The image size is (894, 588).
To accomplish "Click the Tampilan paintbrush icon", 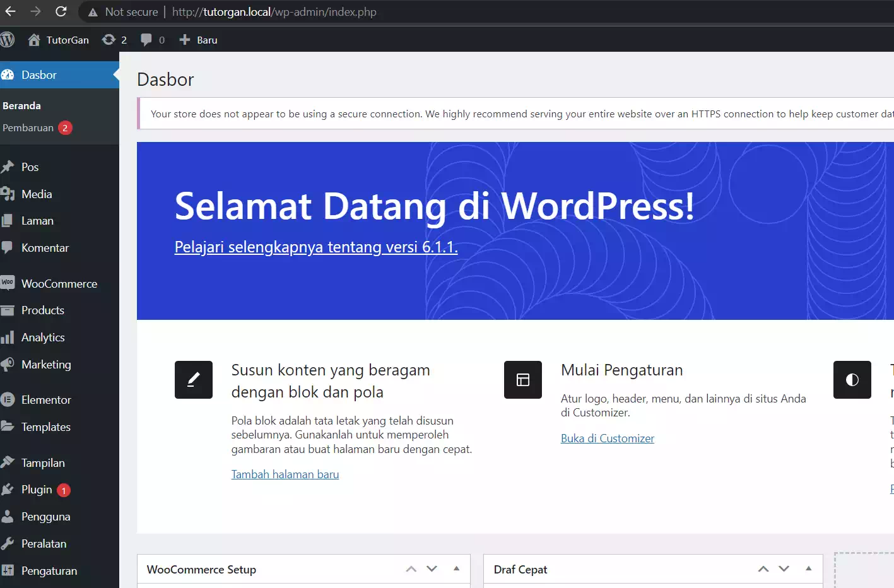I will [8, 462].
